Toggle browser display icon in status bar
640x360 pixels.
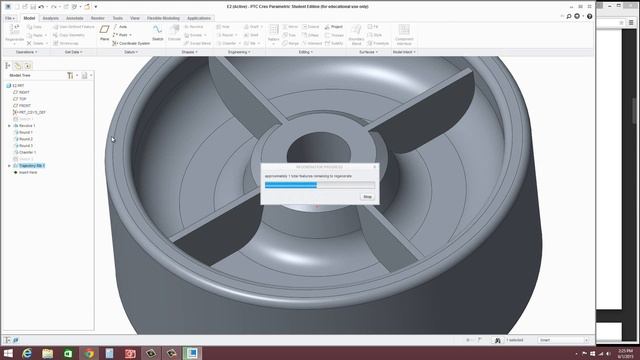pyautogui.click(x=16, y=340)
